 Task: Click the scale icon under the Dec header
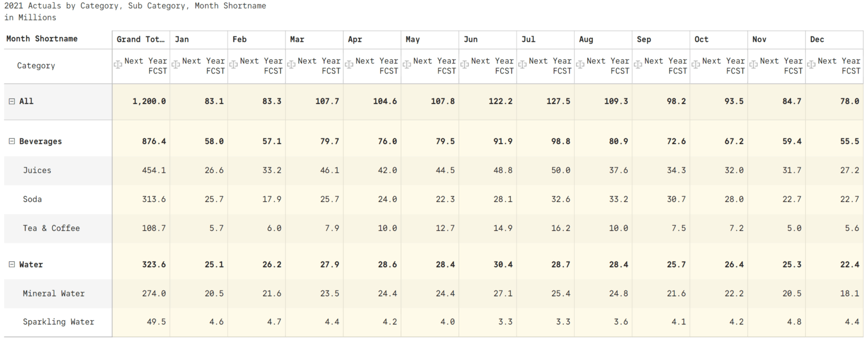pos(811,65)
